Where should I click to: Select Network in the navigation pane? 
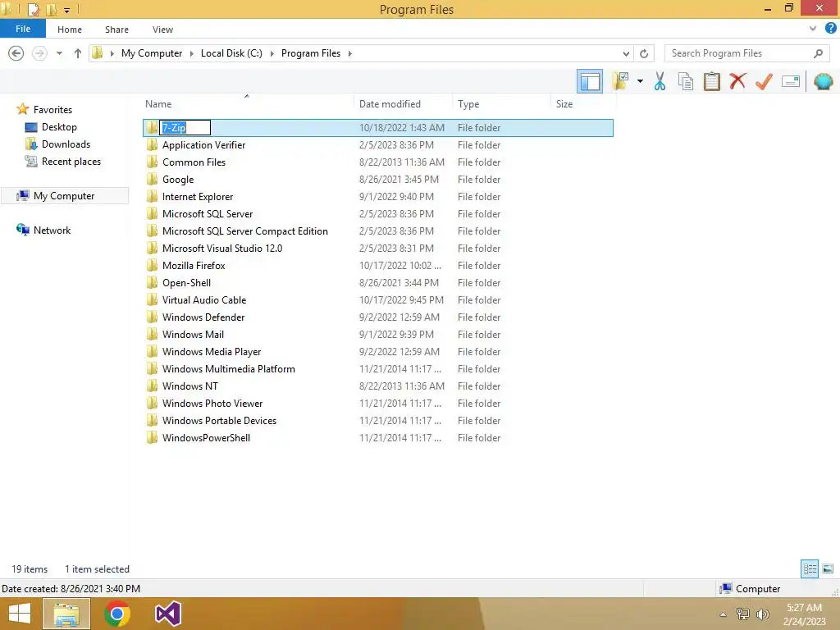coord(52,230)
